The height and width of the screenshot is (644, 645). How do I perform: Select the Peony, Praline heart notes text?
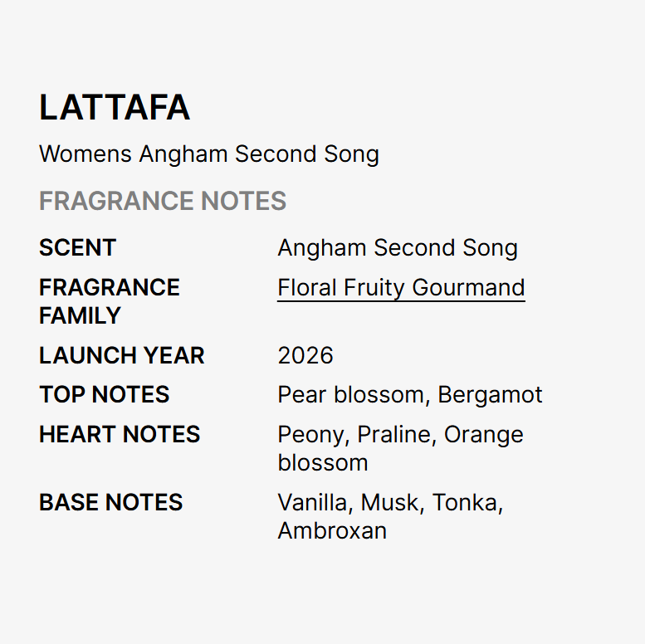tap(354, 435)
